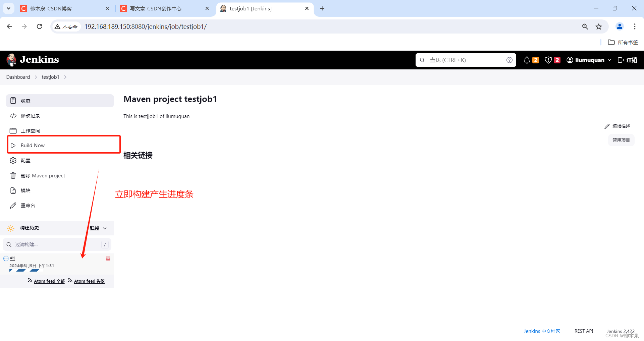The width and height of the screenshot is (644, 341).
Task: Switch to 写文章-CSDN创作中心 browser tab
Action: 165,8
